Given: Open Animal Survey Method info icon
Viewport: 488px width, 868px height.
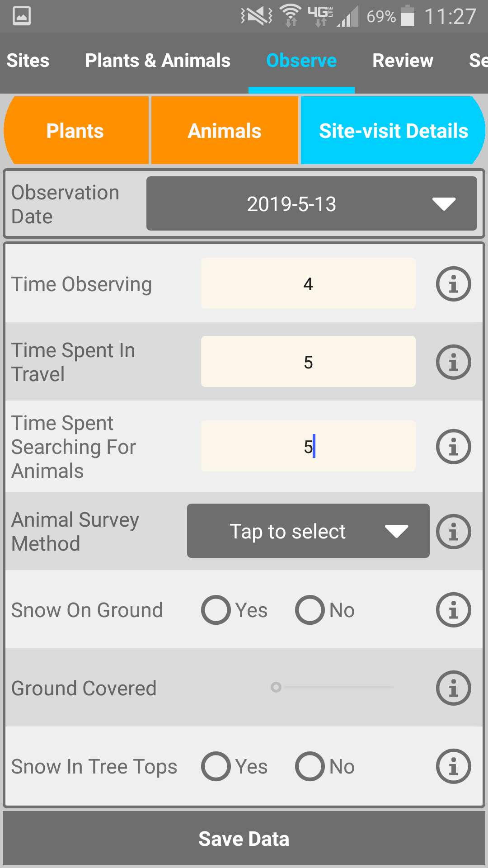Looking at the screenshot, I should pyautogui.click(x=453, y=531).
